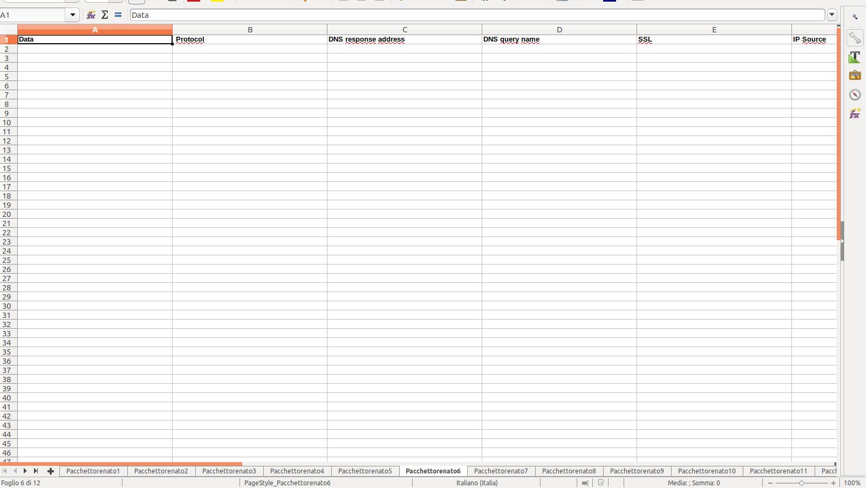The image size is (868, 488).
Task: Click the 'Data' header cell
Action: (x=95, y=39)
